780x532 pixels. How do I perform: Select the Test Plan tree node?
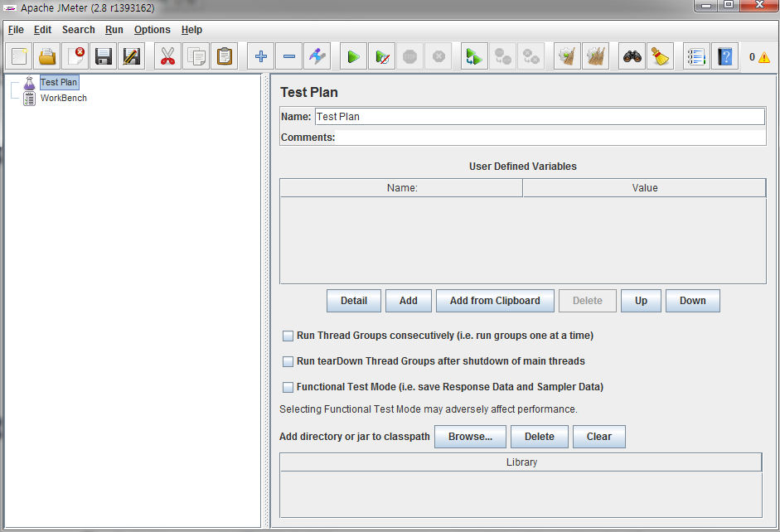pyautogui.click(x=59, y=83)
